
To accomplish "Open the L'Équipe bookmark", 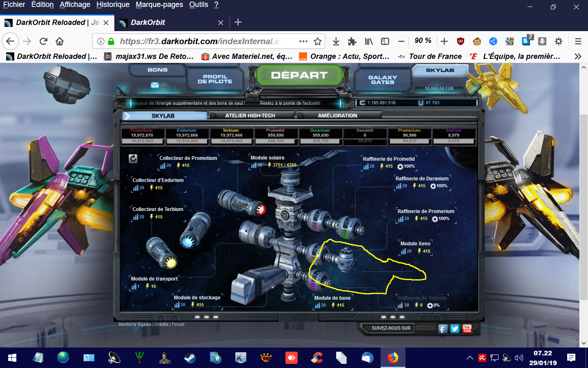I will tap(515, 56).
